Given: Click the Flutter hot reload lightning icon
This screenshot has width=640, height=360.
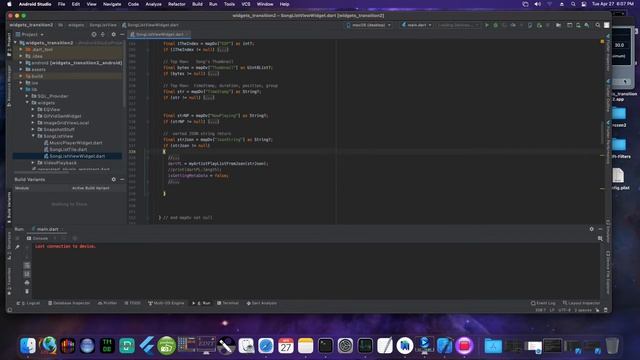Looking at the screenshot, I should click(x=521, y=25).
